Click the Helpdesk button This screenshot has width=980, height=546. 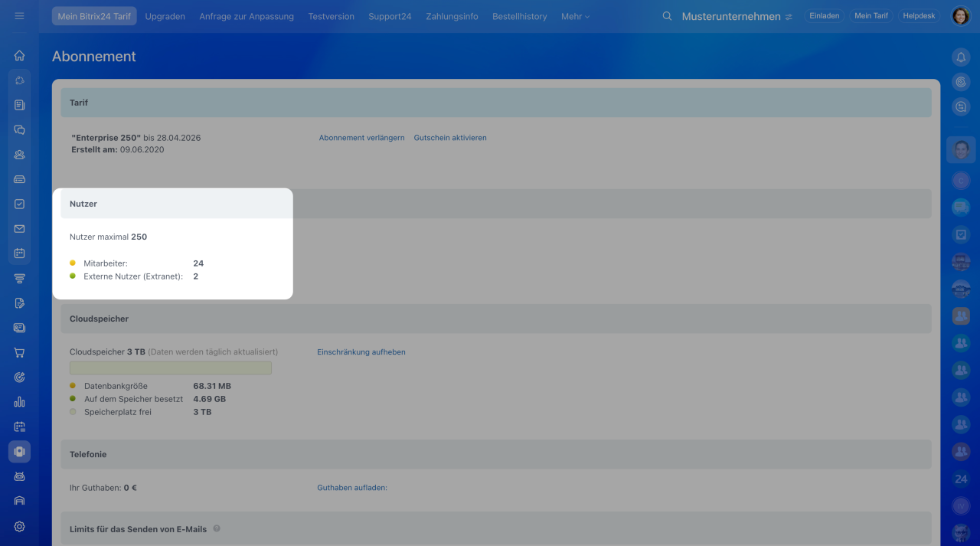919,15
